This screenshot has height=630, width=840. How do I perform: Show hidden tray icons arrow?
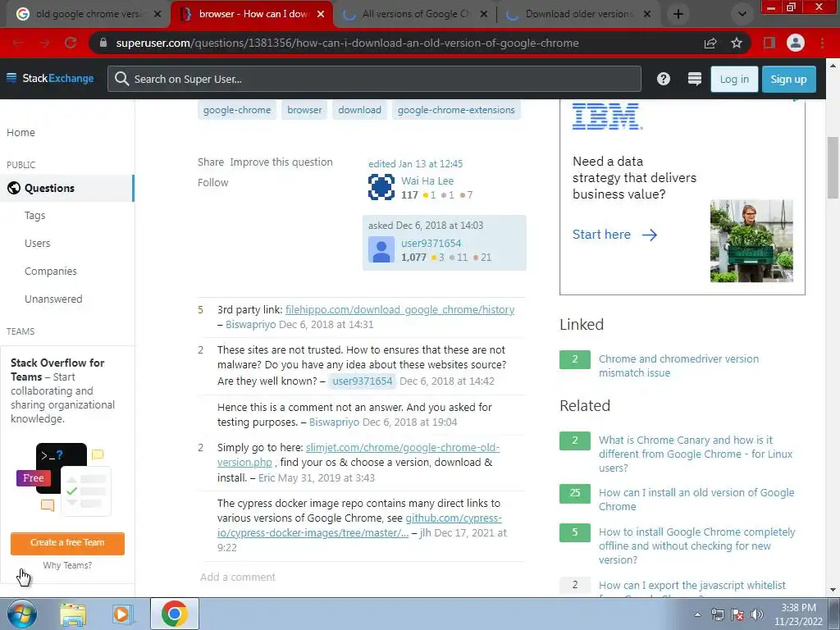pos(697,614)
